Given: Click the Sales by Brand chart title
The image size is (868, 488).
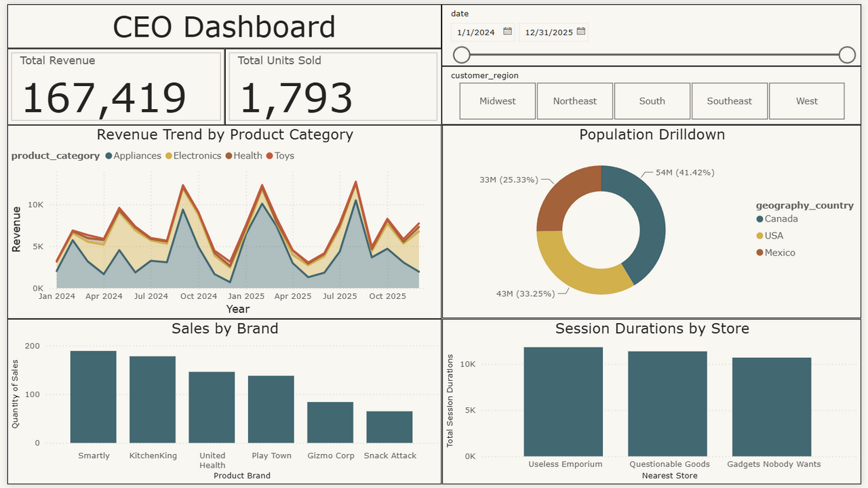Looking at the screenshot, I should pos(225,329).
